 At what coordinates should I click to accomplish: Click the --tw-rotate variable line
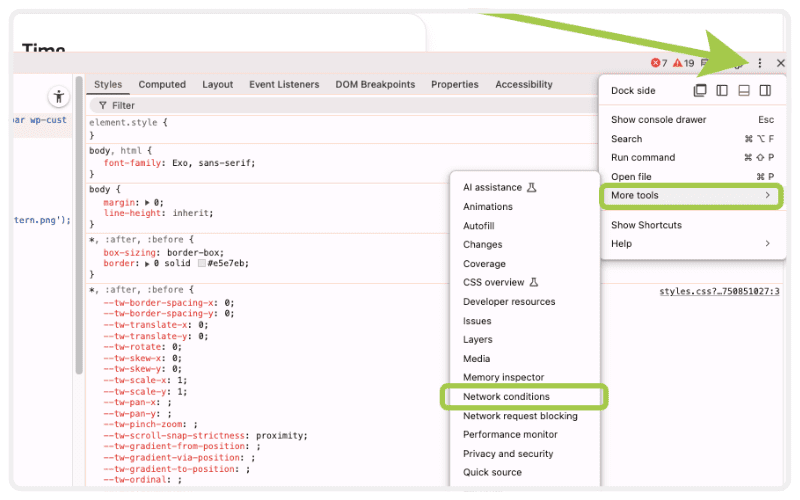pyautogui.click(x=142, y=346)
